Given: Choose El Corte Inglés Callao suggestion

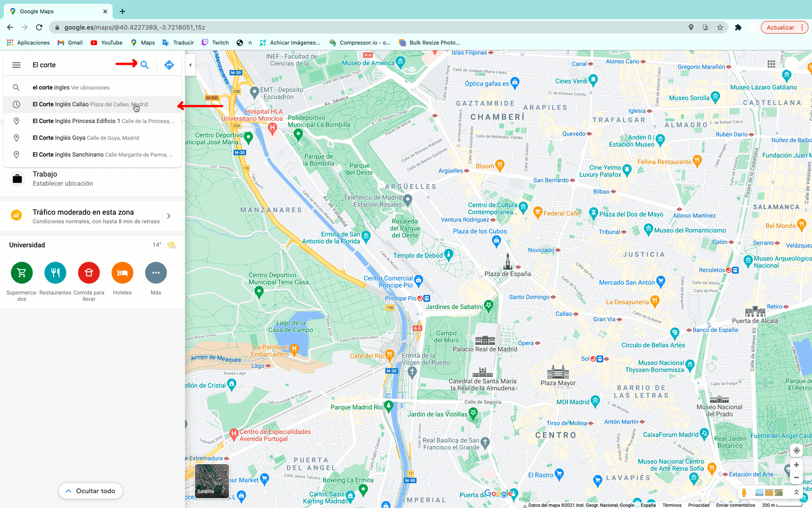Looking at the screenshot, I should (x=93, y=105).
